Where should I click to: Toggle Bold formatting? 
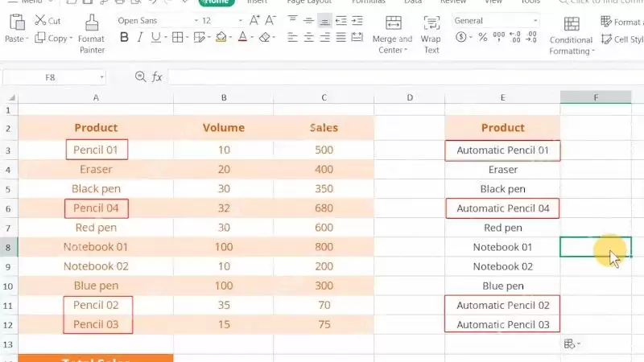124,38
